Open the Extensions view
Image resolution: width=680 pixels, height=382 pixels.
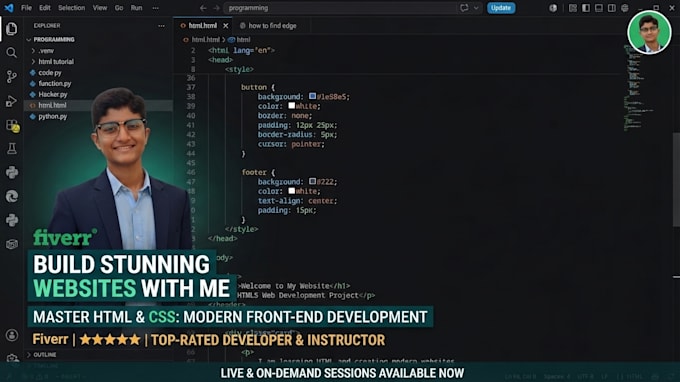(x=12, y=125)
